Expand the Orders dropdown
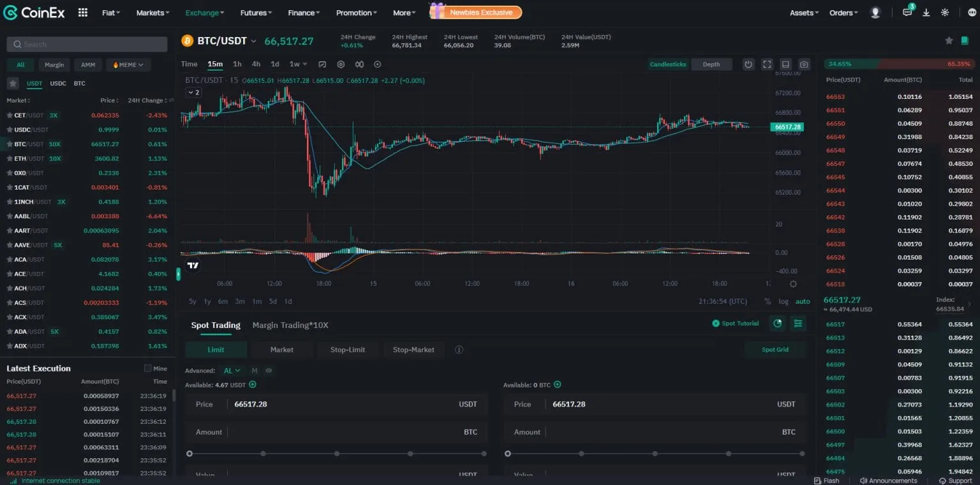The width and height of the screenshot is (980, 485). [x=843, y=13]
